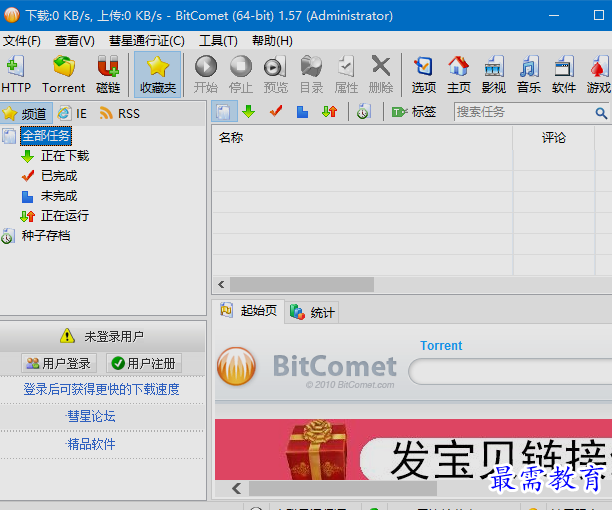The image size is (612, 510).
Task: Click the task list horizontal scrollbar thumb
Action: tap(302, 284)
